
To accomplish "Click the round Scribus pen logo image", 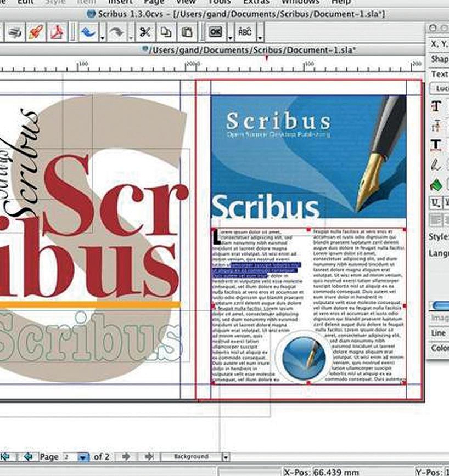I will 304,358.
